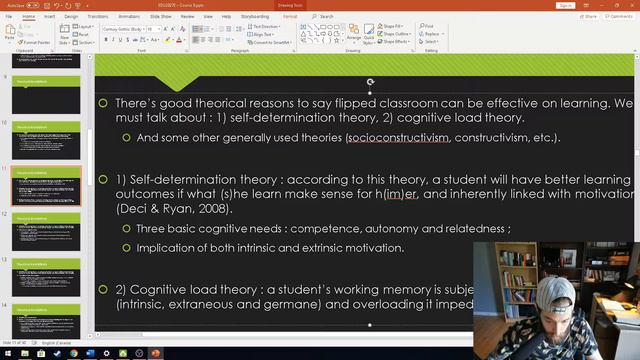The width and height of the screenshot is (640, 360).
Task: Select the Oval shape in gallery
Action: (330, 27)
